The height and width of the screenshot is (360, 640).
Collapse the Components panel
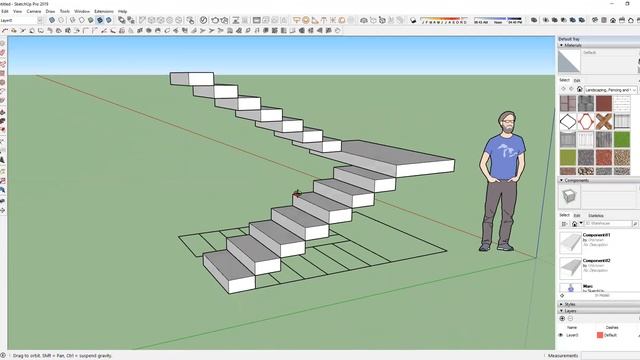[562, 180]
